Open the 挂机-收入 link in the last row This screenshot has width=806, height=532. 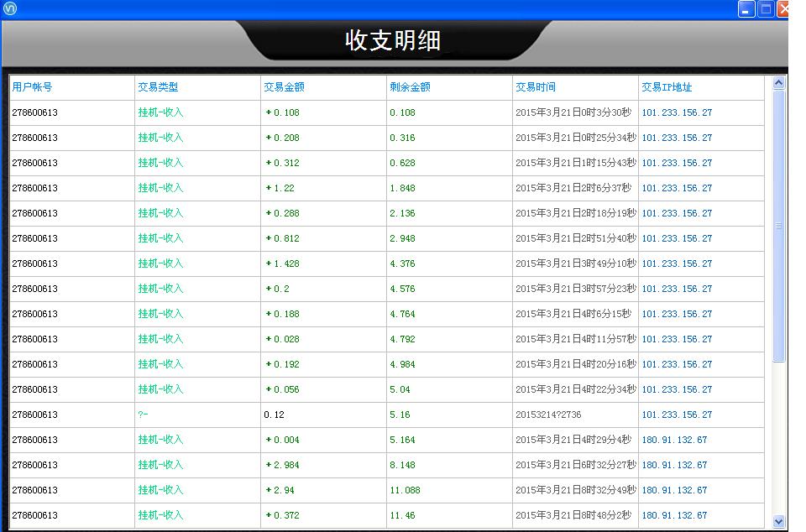[160, 515]
